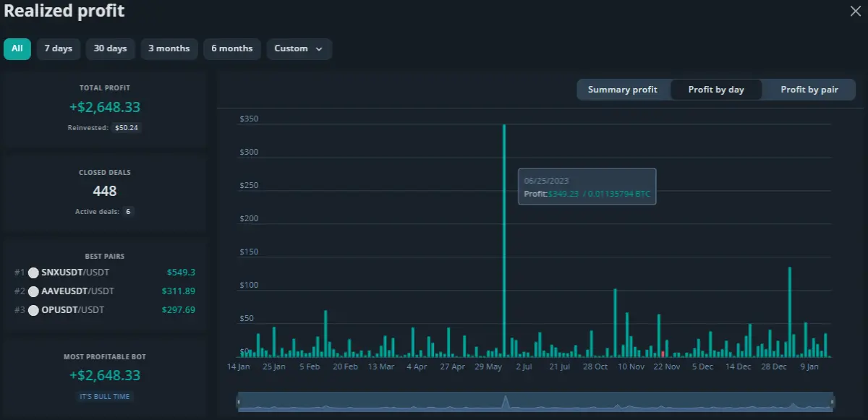
Task: Click the SNXUSDT pair coin icon
Action: [x=33, y=273]
